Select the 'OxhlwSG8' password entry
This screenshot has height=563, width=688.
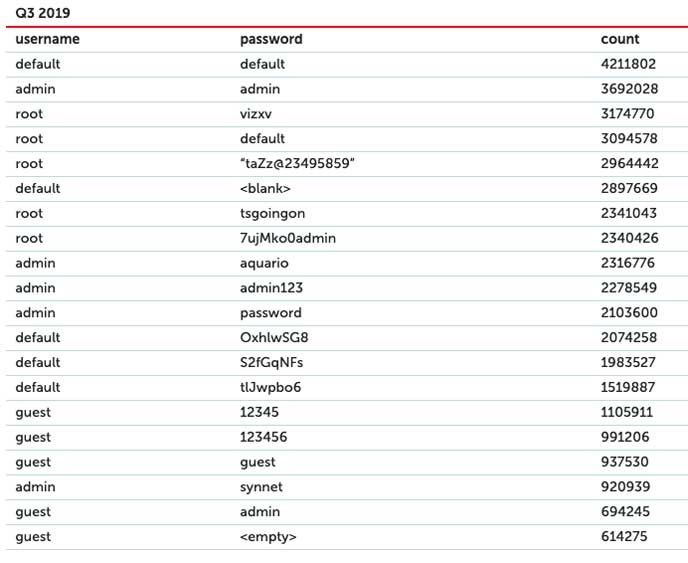274,338
